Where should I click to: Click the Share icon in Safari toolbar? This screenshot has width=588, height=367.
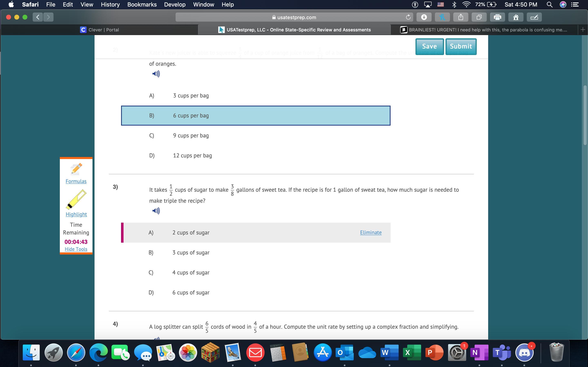461,17
